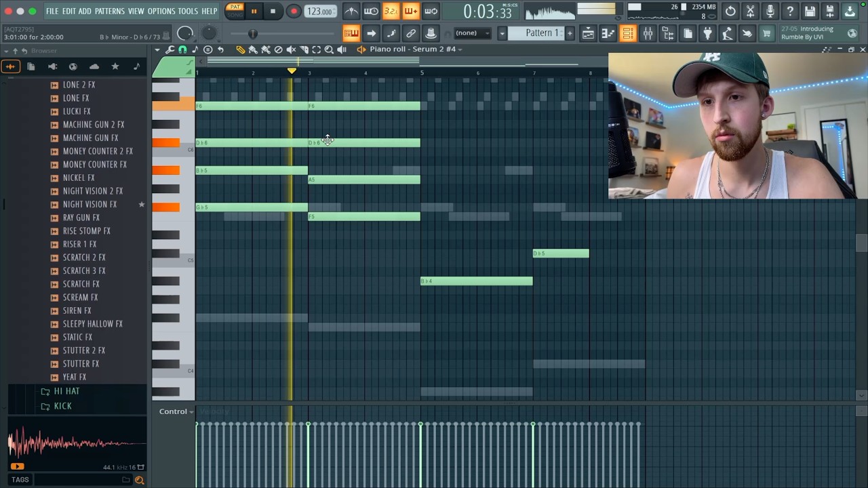Screen dimensions: 868x488
Task: Open the Playlist view icon
Action: (588, 34)
